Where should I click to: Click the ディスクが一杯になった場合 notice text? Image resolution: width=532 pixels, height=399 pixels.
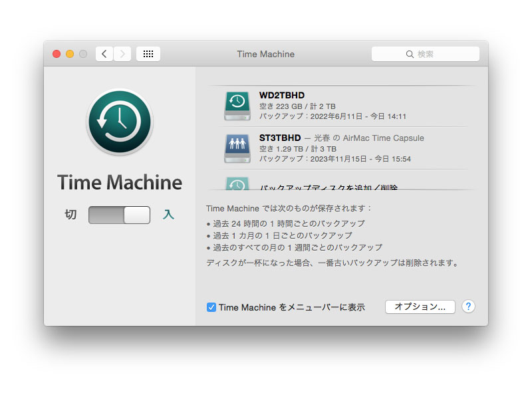pos(332,263)
